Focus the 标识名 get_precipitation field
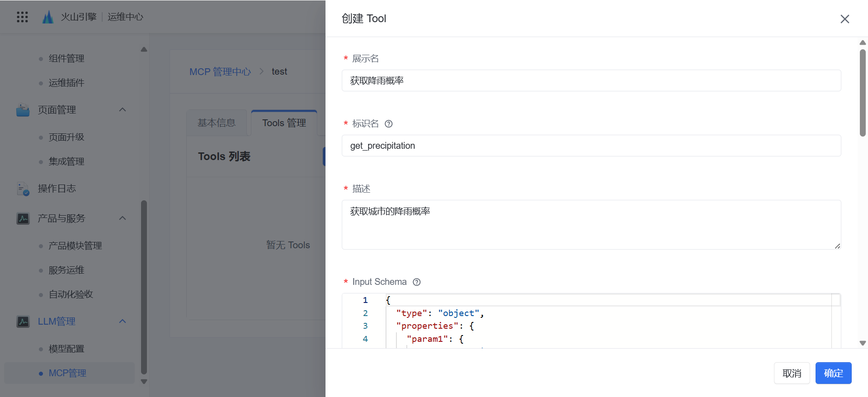 point(591,146)
